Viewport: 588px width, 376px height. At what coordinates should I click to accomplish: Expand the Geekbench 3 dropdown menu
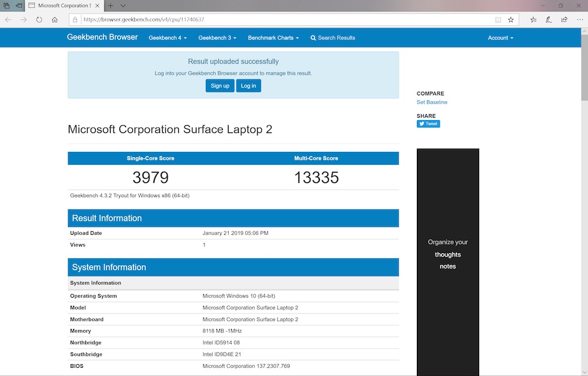pyautogui.click(x=217, y=38)
